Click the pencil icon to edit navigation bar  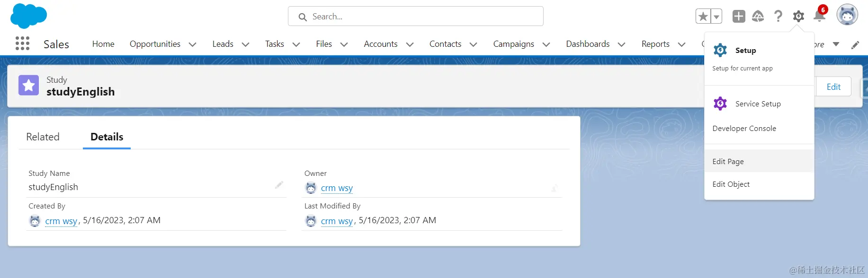click(855, 45)
